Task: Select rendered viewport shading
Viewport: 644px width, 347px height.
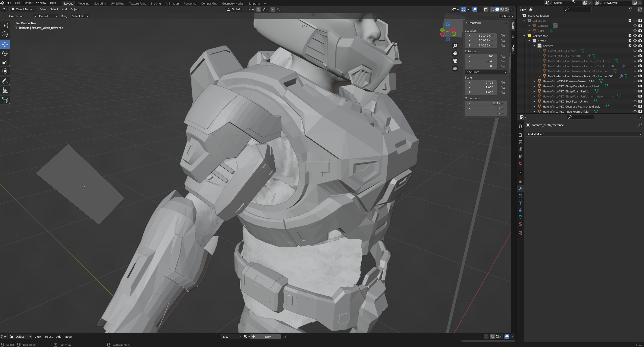Action: click(x=507, y=9)
